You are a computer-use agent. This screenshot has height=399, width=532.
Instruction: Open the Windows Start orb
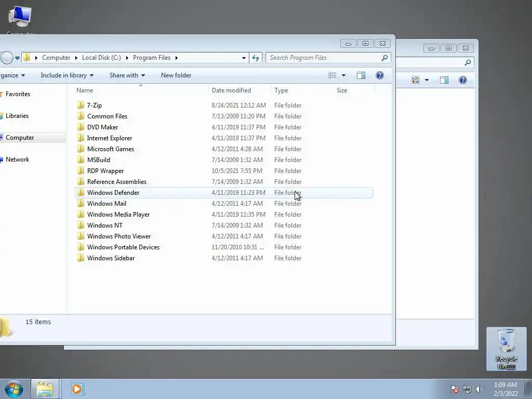[14, 389]
